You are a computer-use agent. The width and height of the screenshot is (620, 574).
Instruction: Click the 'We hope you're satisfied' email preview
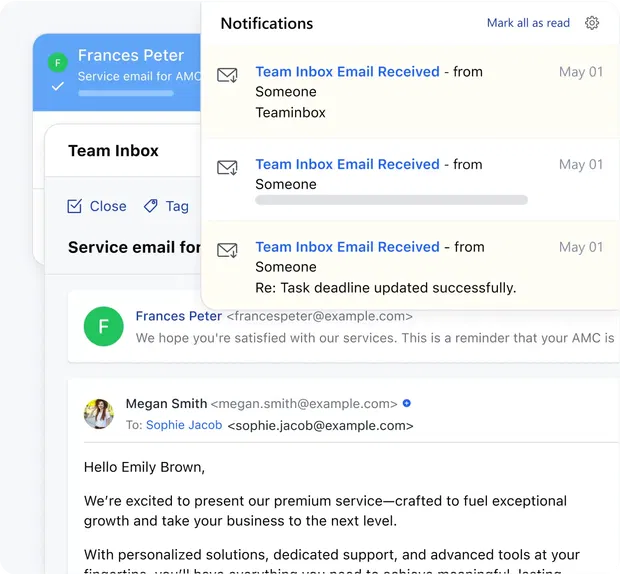(375, 338)
